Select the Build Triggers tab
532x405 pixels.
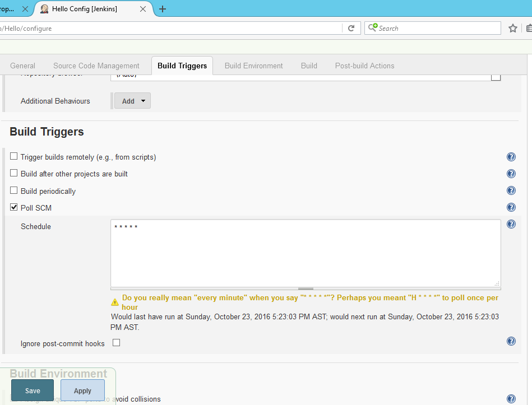coord(182,66)
